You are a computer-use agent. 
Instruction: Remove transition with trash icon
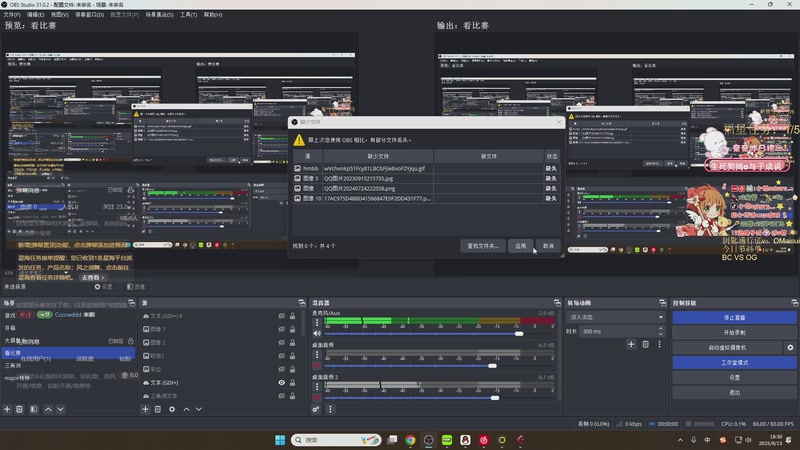(x=645, y=344)
